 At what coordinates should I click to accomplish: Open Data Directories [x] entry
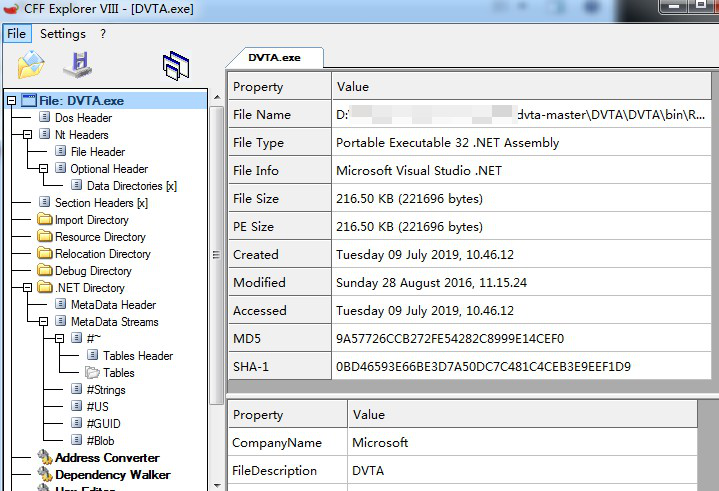click(132, 186)
